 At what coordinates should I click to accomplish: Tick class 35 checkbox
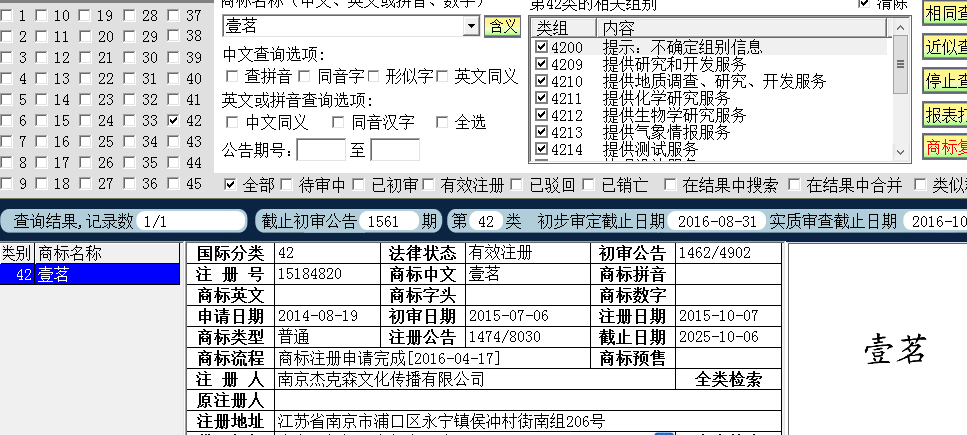tap(130, 163)
